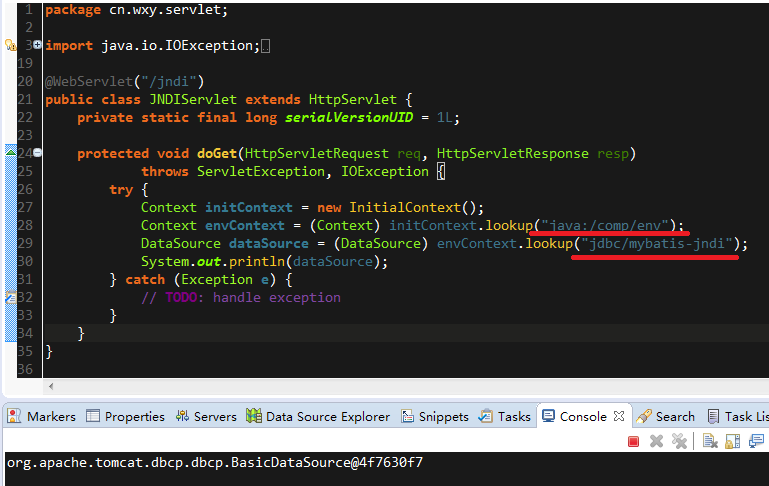Show the Snippets tab
Image resolution: width=769 pixels, height=486 pixels.
coord(435,416)
